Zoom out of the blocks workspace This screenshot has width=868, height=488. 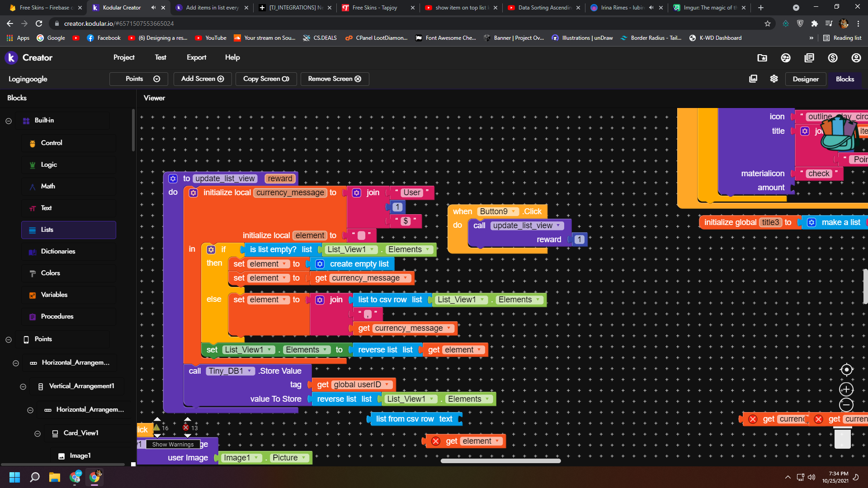(x=846, y=405)
